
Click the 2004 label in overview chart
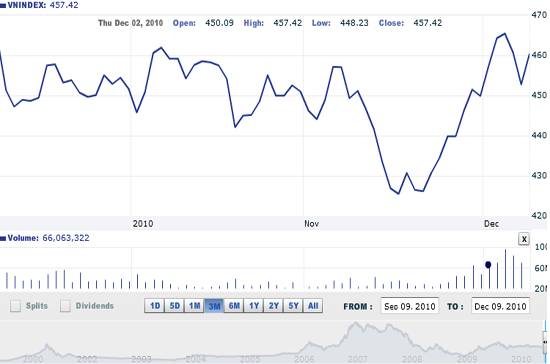tap(195, 359)
